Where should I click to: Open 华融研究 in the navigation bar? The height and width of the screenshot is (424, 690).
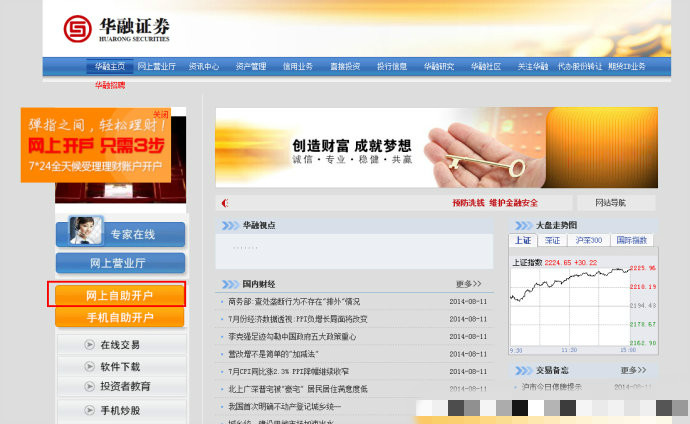tap(439, 66)
